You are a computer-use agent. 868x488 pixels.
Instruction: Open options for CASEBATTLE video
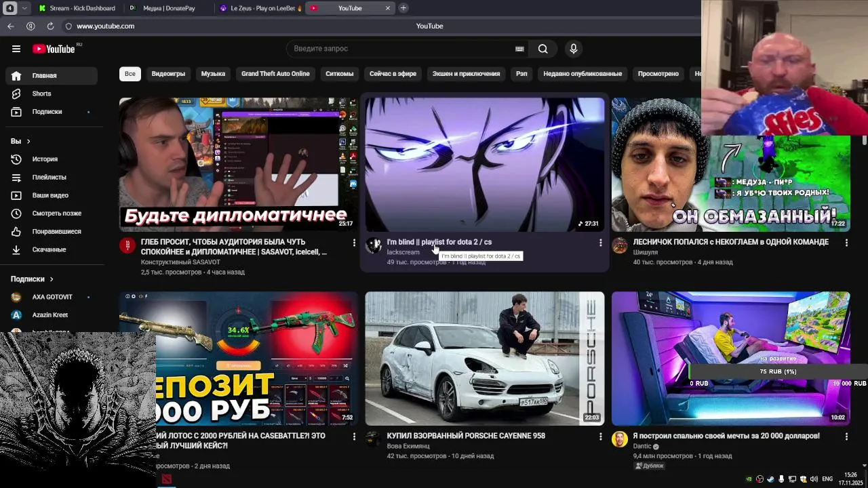354,437
